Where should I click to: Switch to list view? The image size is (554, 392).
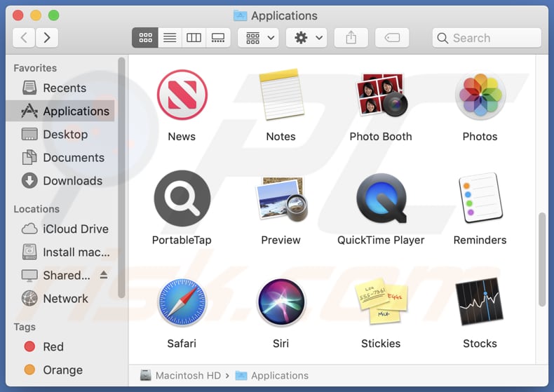(x=170, y=37)
